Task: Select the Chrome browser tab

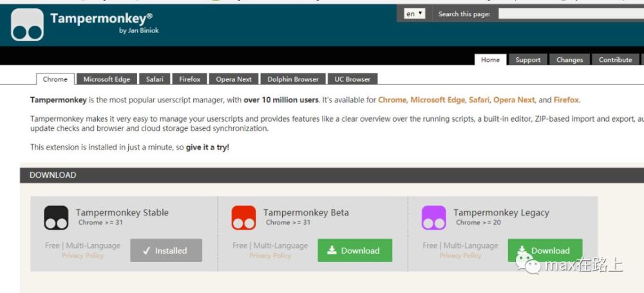Action: pos(55,79)
